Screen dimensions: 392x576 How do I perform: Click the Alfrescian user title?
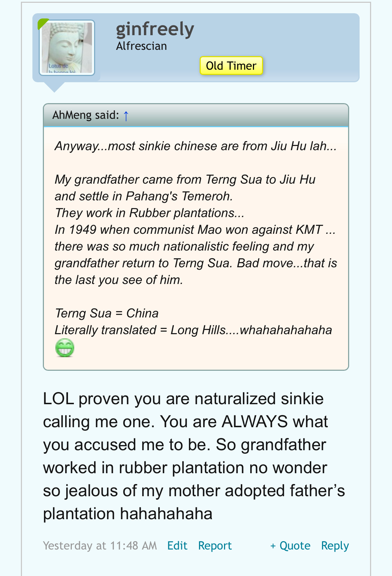click(x=141, y=46)
